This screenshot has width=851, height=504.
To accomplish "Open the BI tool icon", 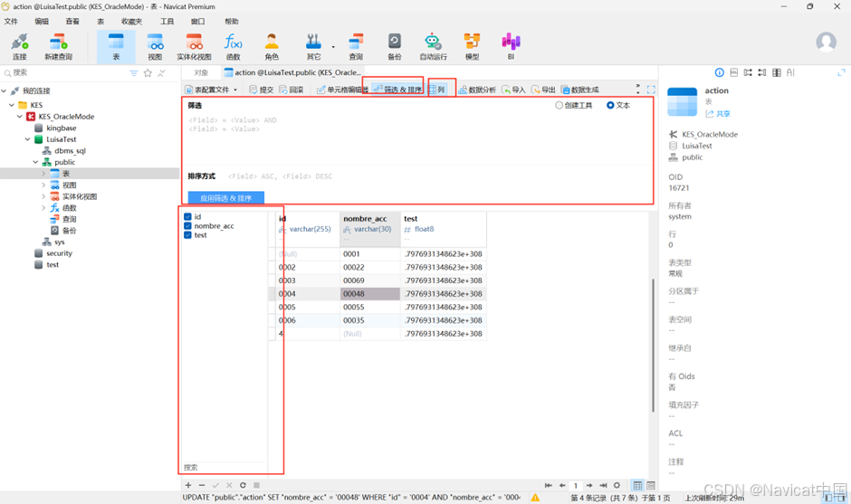I will 511,47.
